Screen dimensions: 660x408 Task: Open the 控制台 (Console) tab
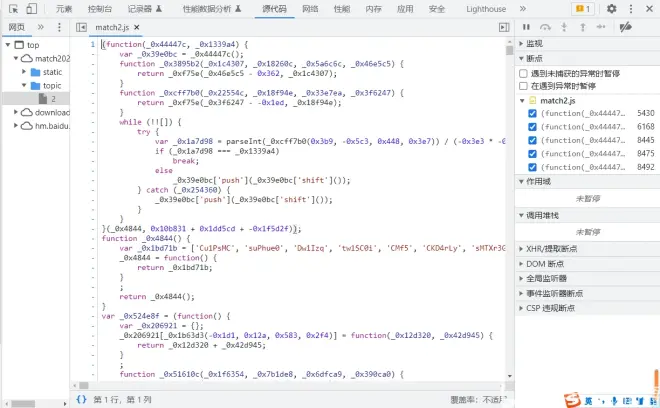click(100, 8)
